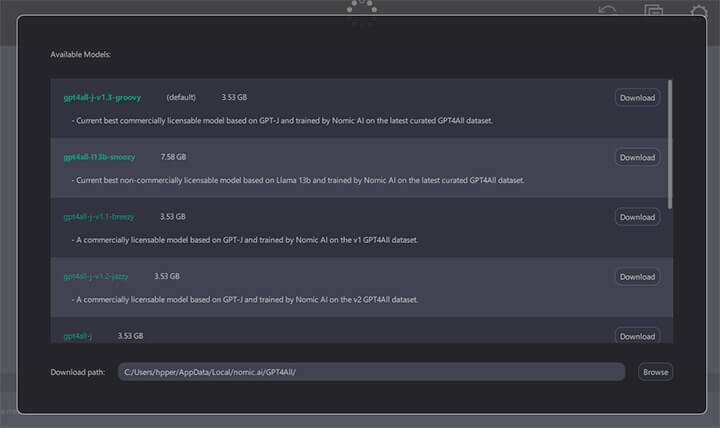Click the snoozy description mentioning Llama 13b
Viewport: 720px width, 428px height.
(298, 180)
